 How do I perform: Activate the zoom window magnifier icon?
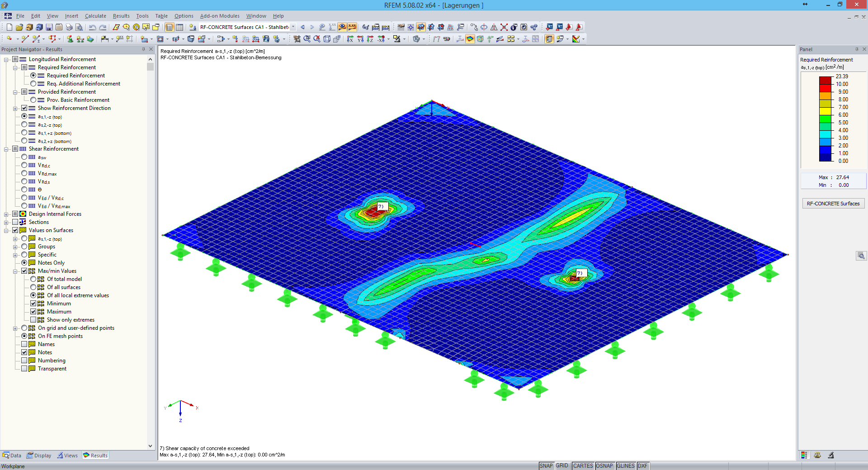tap(307, 39)
